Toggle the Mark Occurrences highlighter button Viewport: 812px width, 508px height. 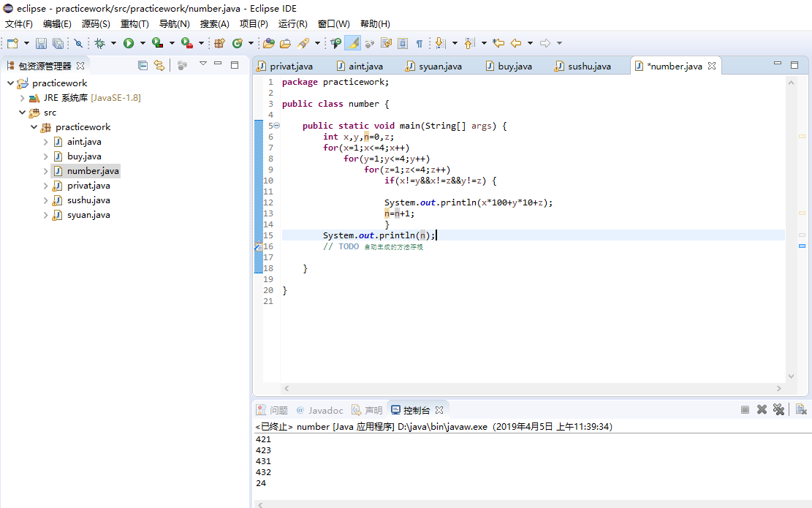352,43
